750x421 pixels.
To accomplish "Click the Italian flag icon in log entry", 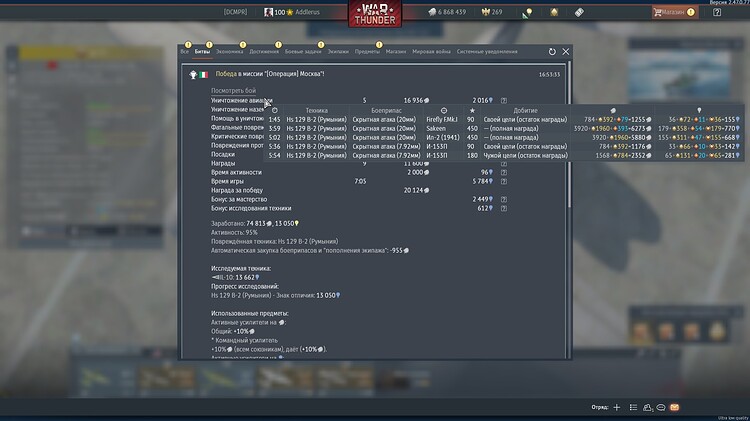I will [x=204, y=75].
